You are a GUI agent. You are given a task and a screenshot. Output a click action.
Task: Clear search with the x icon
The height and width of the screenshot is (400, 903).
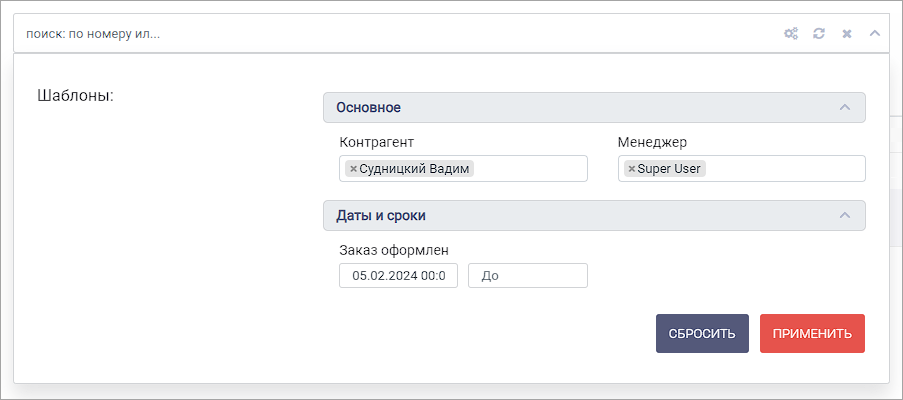click(847, 34)
